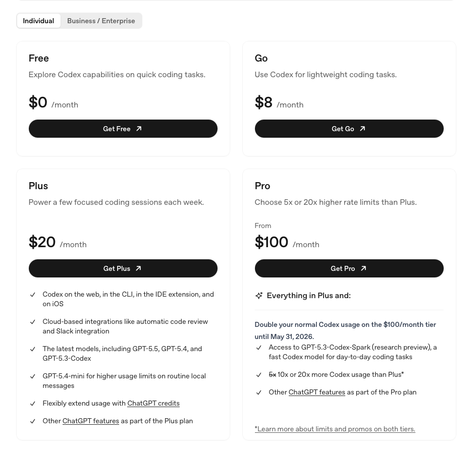
Task: Switch to the Individual plans tab
Action: click(x=38, y=21)
